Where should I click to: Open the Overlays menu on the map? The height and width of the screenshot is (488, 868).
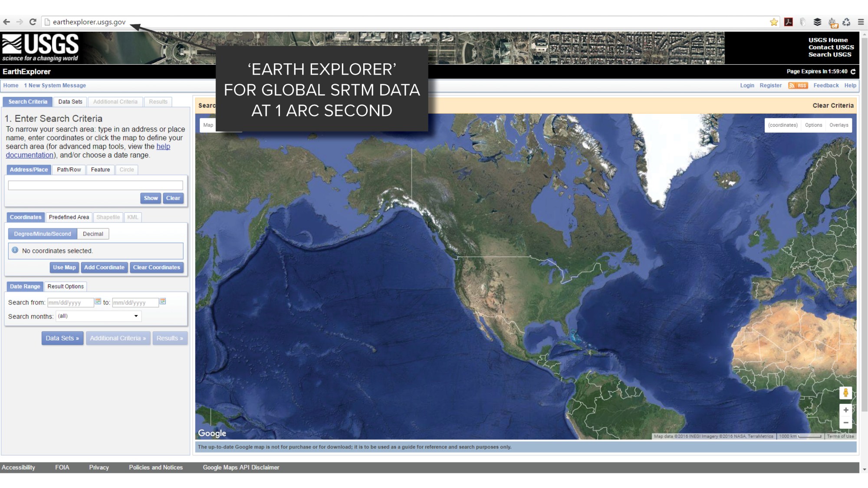839,125
